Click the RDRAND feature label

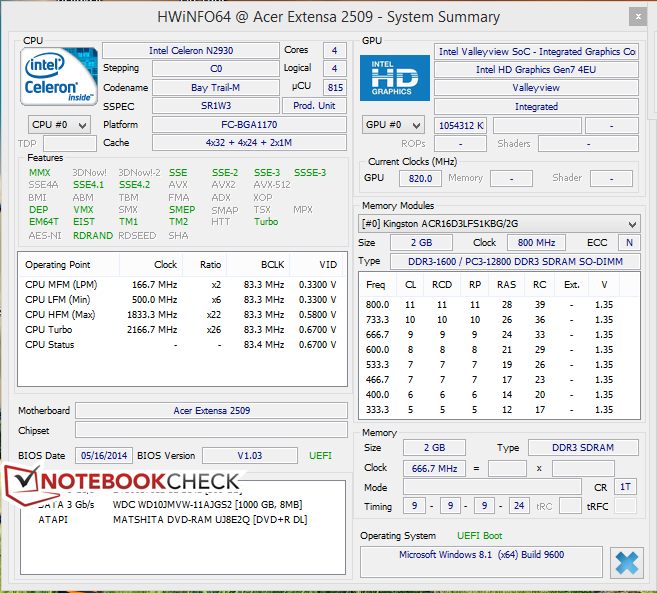93,236
